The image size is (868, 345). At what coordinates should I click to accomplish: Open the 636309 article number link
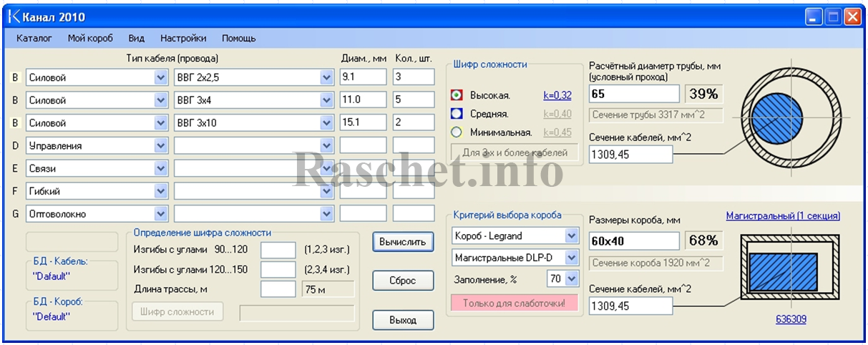[x=791, y=319]
